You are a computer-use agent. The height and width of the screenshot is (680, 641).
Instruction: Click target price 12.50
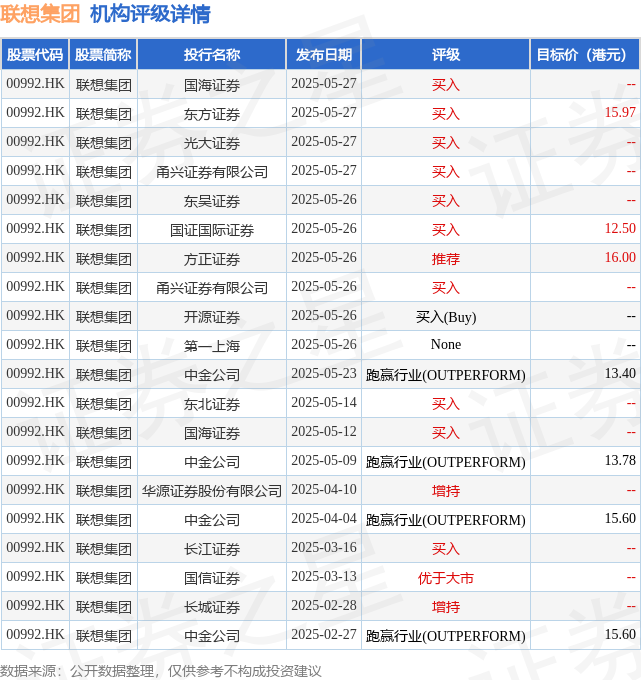[620, 228]
